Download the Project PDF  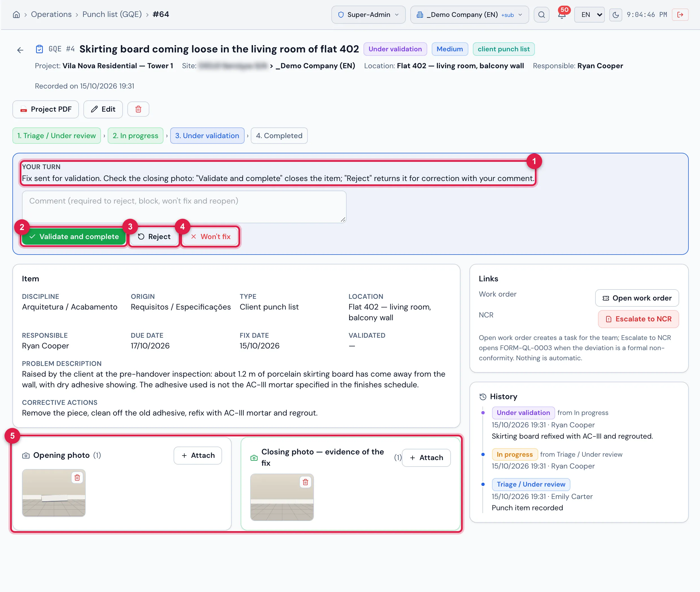coord(46,109)
